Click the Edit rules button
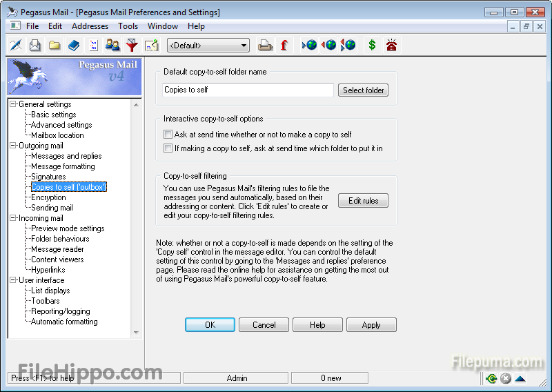Screen dimensions: 552x392 363,201
